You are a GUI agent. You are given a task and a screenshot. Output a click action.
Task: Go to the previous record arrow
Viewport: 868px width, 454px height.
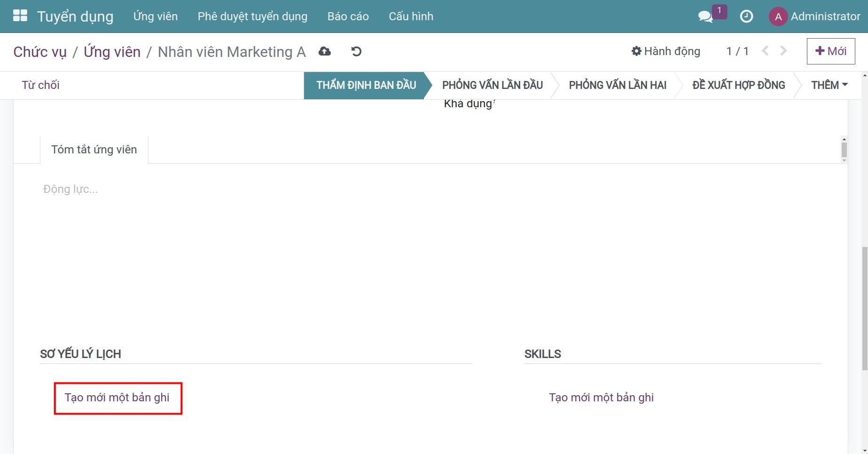pyautogui.click(x=765, y=51)
